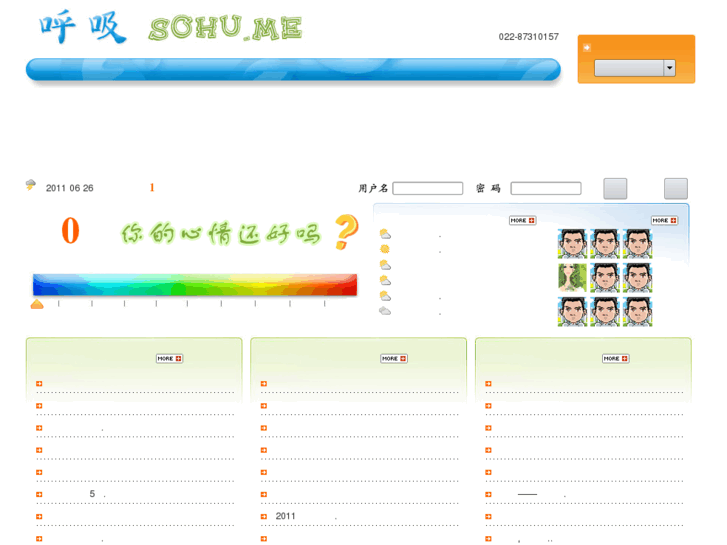Open the dropdown arrow in the orange panel
The width and height of the screenshot is (727, 545).
click(669, 68)
